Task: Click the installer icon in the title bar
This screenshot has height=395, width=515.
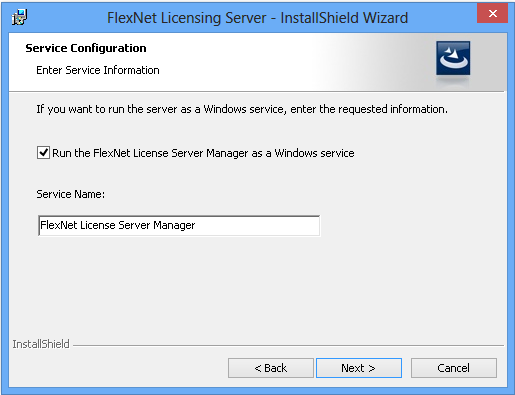Action: click(19, 17)
